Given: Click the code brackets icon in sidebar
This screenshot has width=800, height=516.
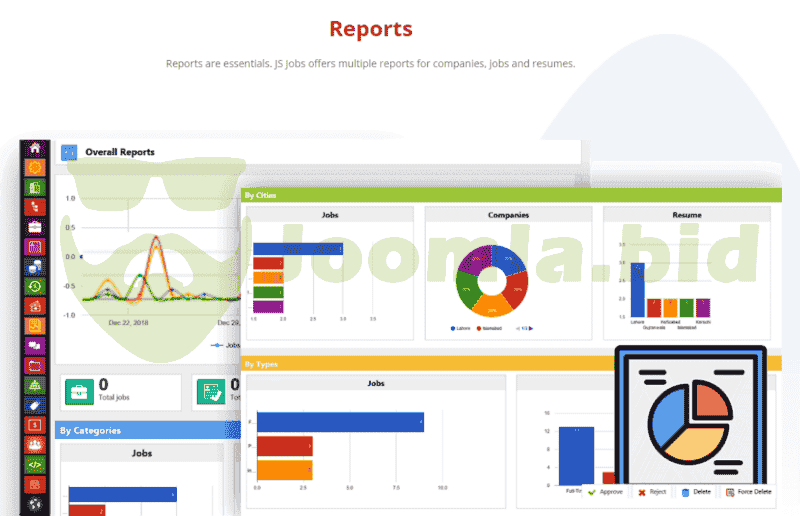Looking at the screenshot, I should [35, 463].
